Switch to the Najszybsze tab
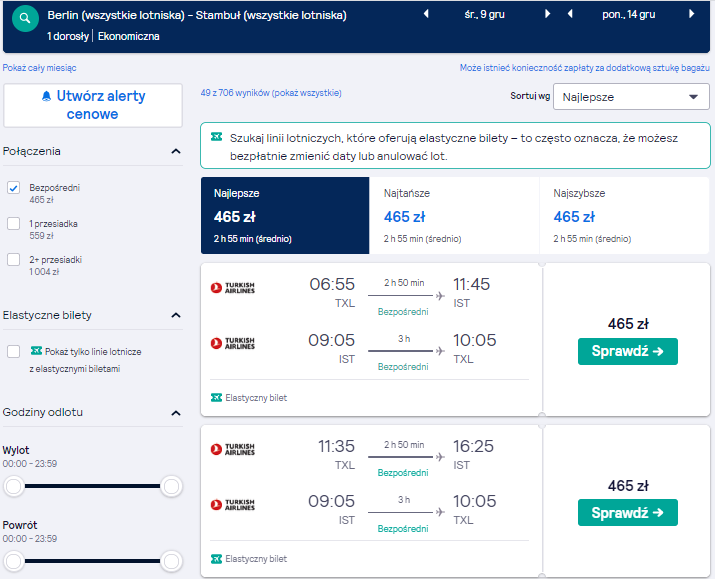This screenshot has height=579, width=715. click(624, 215)
